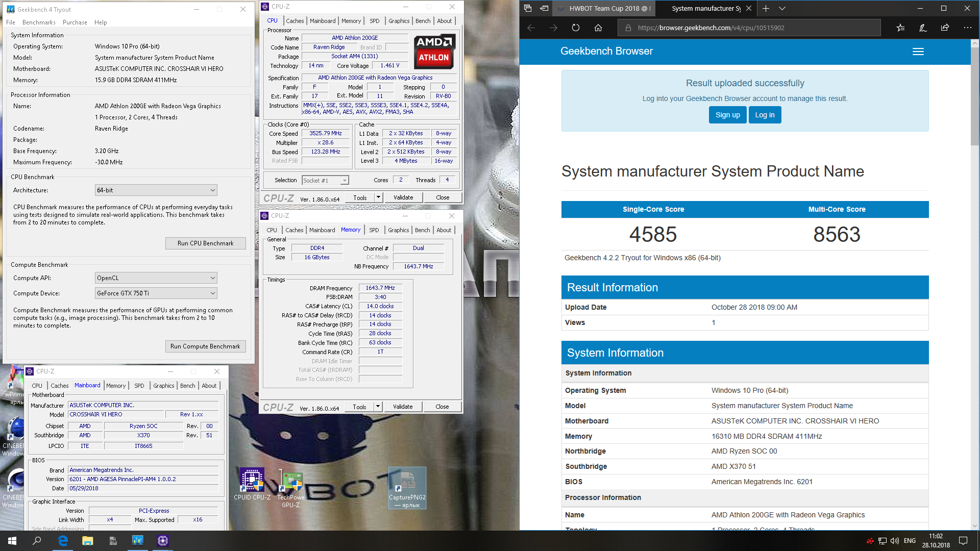Show tab previews chevron in Edge
Image resolution: width=980 pixels, height=551 pixels.
pos(782,8)
